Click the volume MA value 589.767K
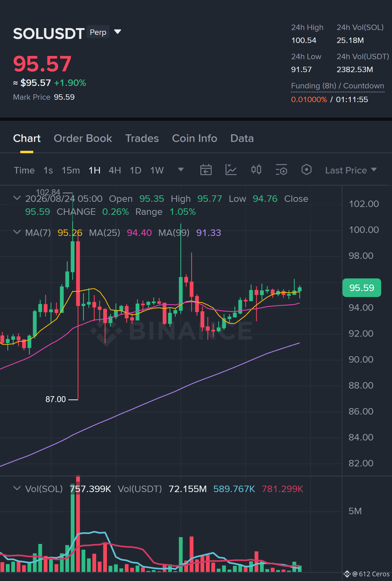 tap(234, 489)
